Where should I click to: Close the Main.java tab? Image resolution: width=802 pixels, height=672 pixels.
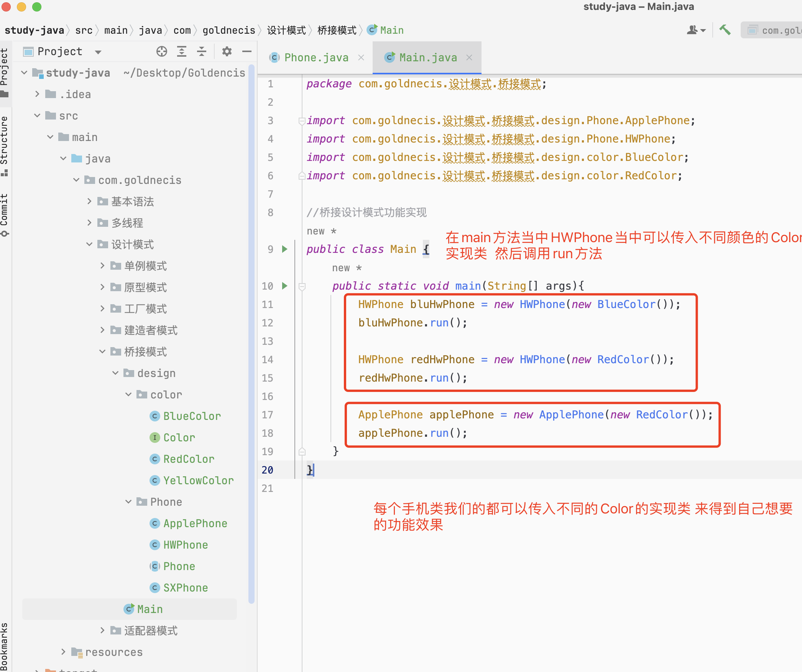pyautogui.click(x=469, y=57)
